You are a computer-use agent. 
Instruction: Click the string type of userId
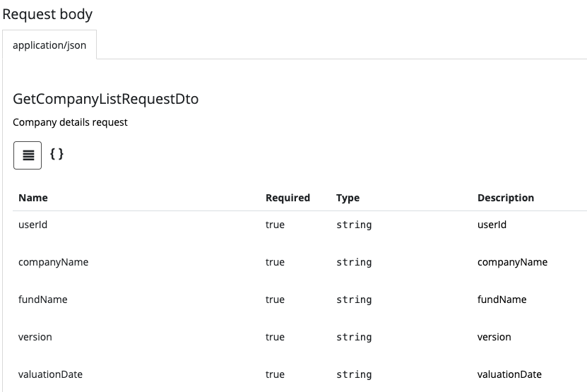[354, 225]
